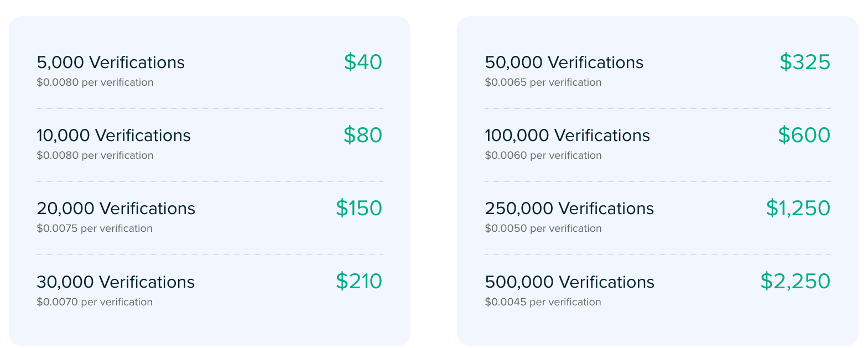
Task: Choose the 30,000 Verifications plan
Action: tap(116, 282)
